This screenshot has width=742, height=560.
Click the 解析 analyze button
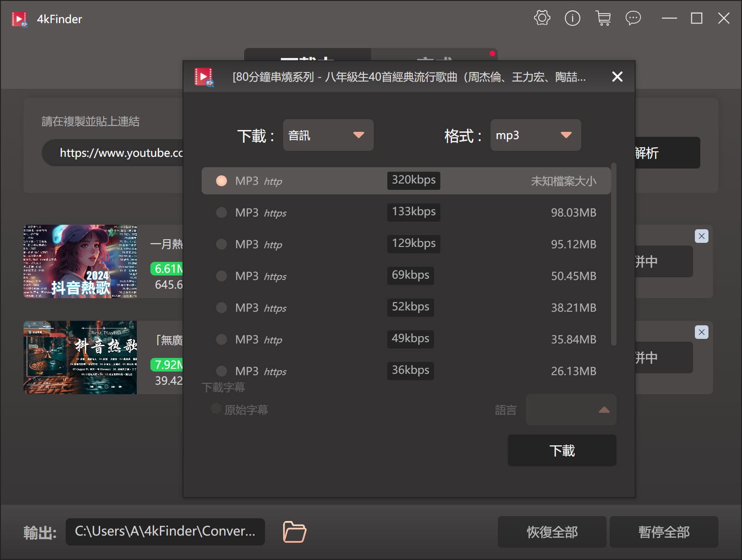click(667, 153)
